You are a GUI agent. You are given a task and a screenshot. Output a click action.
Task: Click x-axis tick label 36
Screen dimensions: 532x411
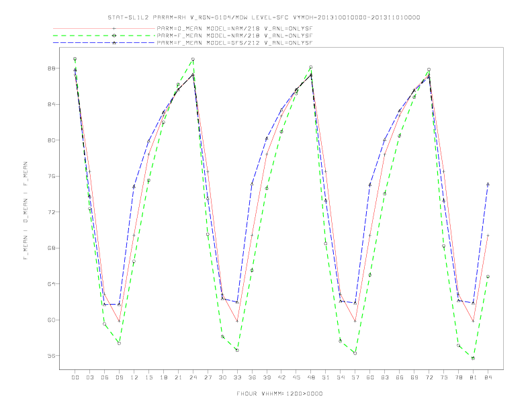252,377
